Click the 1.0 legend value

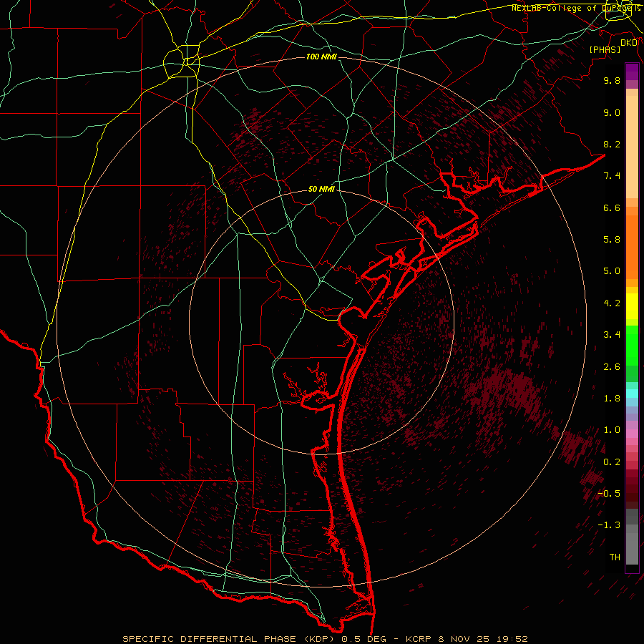612,430
